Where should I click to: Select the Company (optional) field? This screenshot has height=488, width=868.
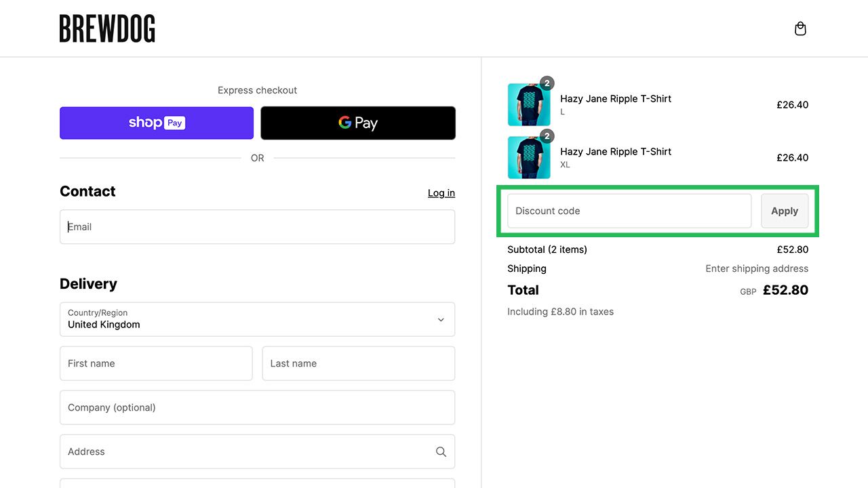pos(257,407)
